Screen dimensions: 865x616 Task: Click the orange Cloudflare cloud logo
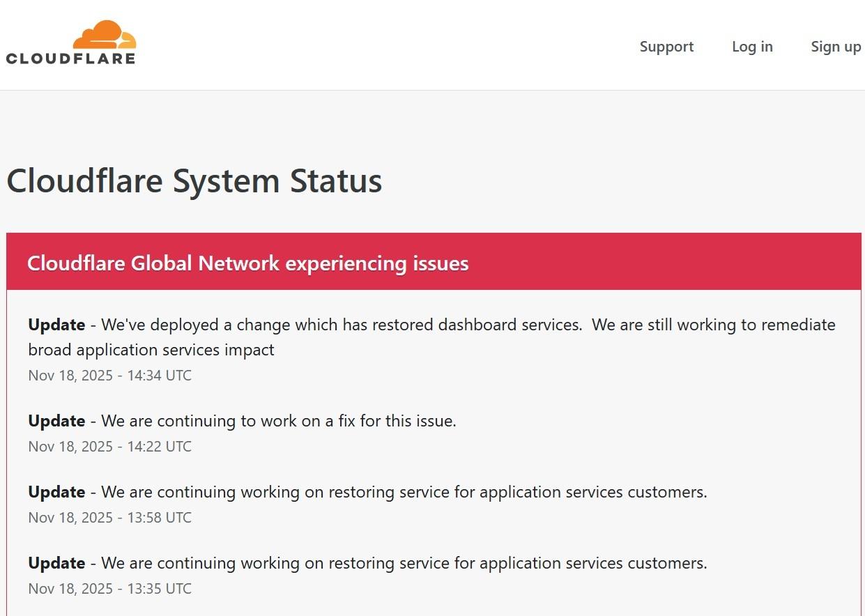[105, 35]
